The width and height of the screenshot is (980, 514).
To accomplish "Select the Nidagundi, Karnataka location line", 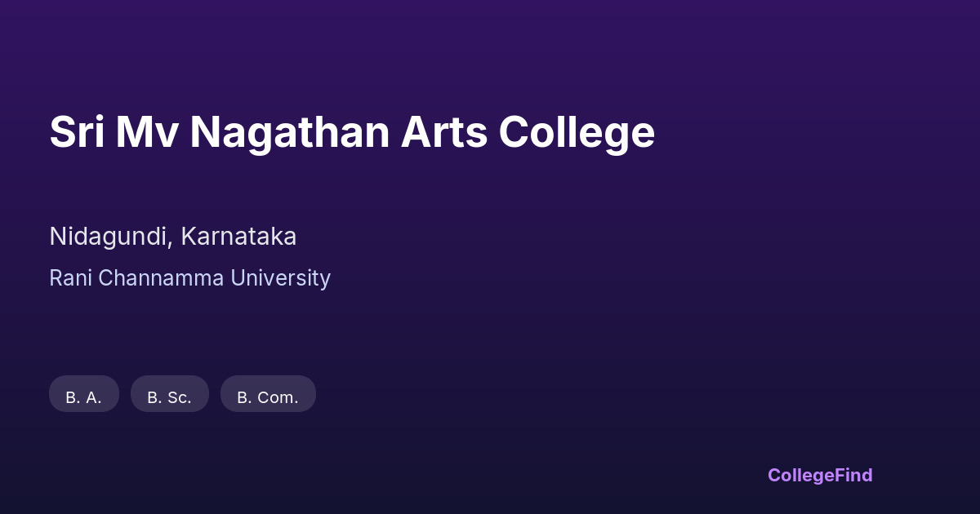I will (173, 237).
